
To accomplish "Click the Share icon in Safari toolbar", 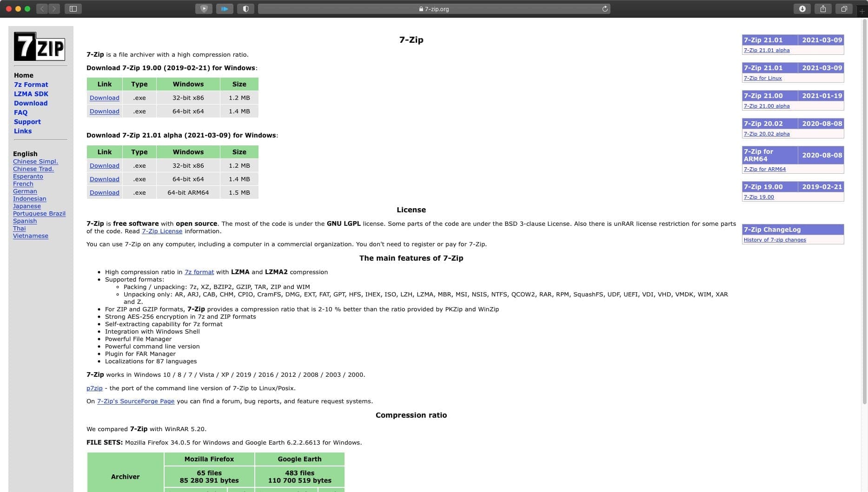I will click(x=823, y=9).
